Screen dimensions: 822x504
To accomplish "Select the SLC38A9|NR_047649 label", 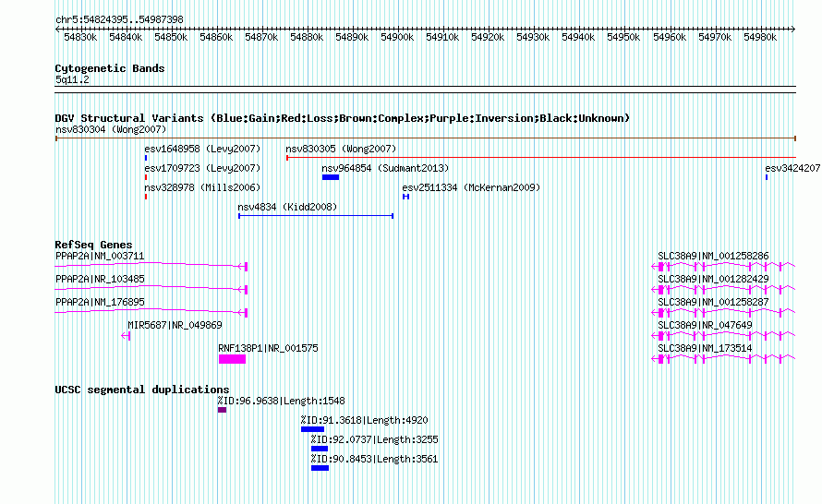I will click(x=705, y=325).
